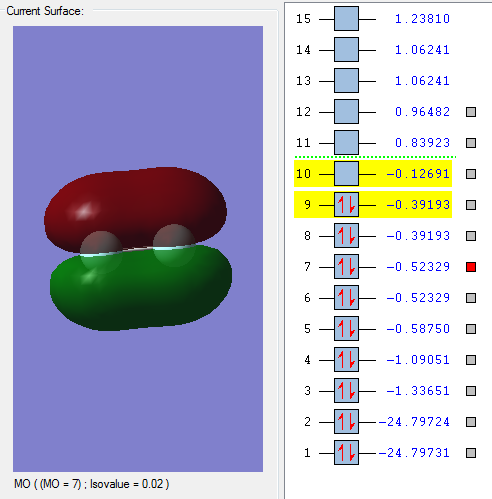Select orbital number 3 label
This screenshot has width=492, height=499.
pos(307,391)
